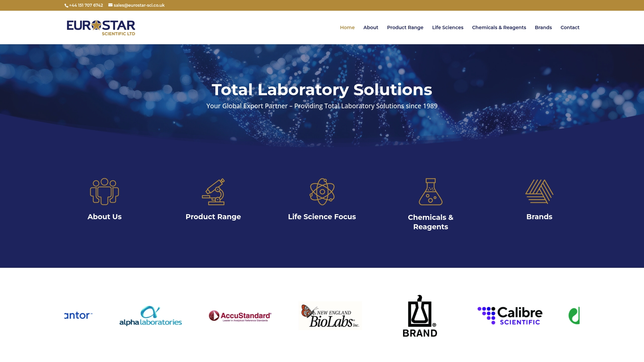Open the AccuStandard logo
Viewport: 644px width, 362px height.
(240, 316)
